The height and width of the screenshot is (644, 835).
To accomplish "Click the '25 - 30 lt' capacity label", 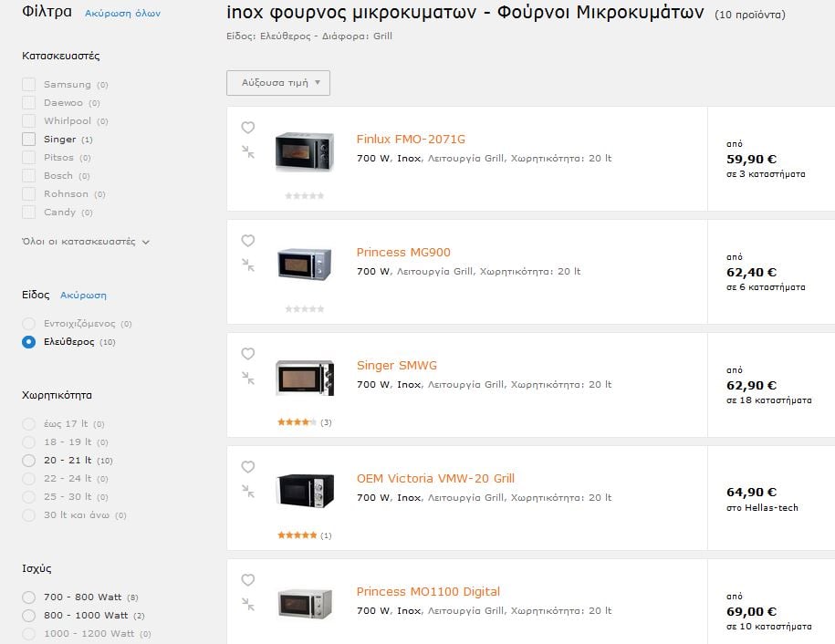I will 68,496.
